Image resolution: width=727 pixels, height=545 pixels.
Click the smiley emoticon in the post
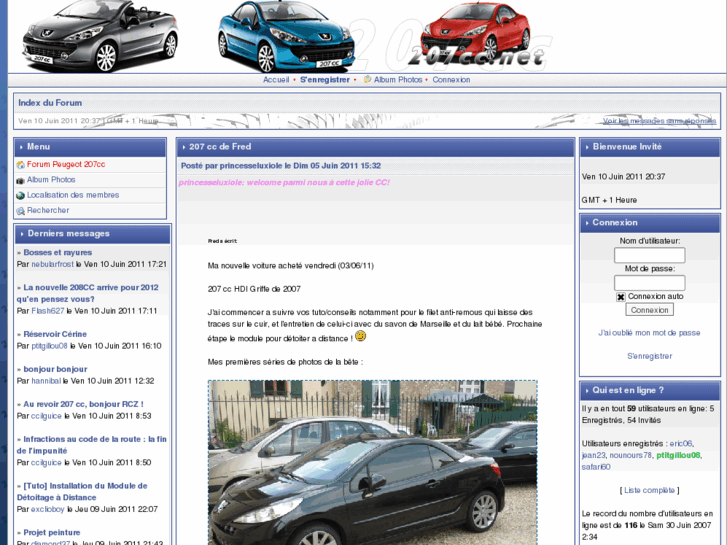pos(361,336)
